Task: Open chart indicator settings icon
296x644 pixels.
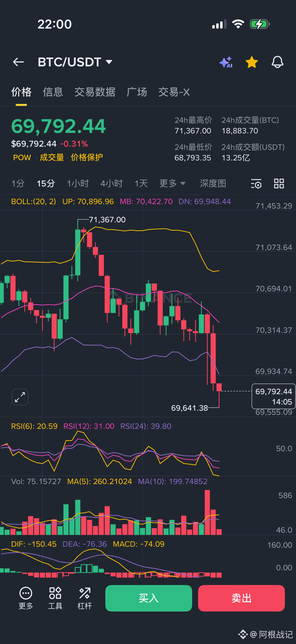Action: [x=256, y=184]
